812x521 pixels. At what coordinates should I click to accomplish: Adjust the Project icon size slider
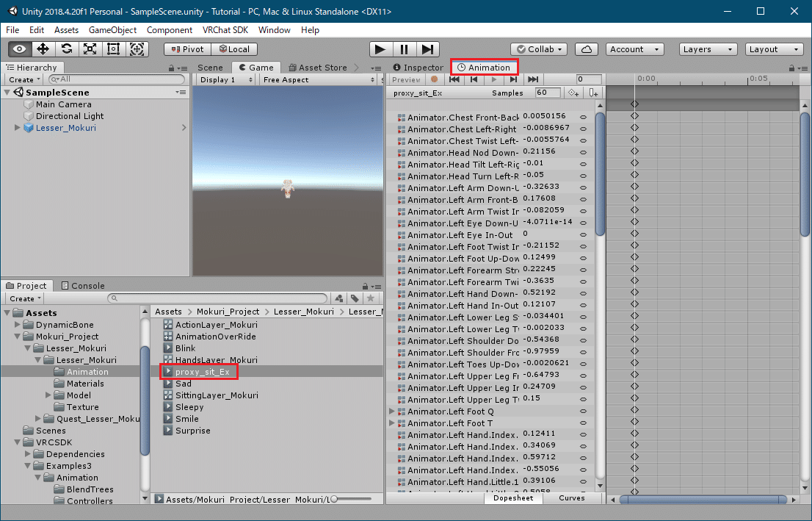tap(351, 499)
